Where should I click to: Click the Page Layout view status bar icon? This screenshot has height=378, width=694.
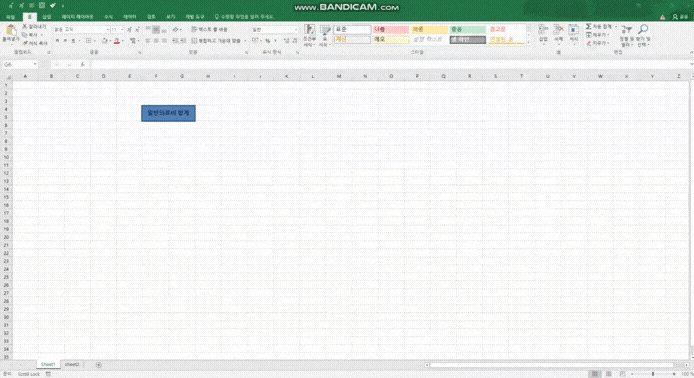[609, 374]
